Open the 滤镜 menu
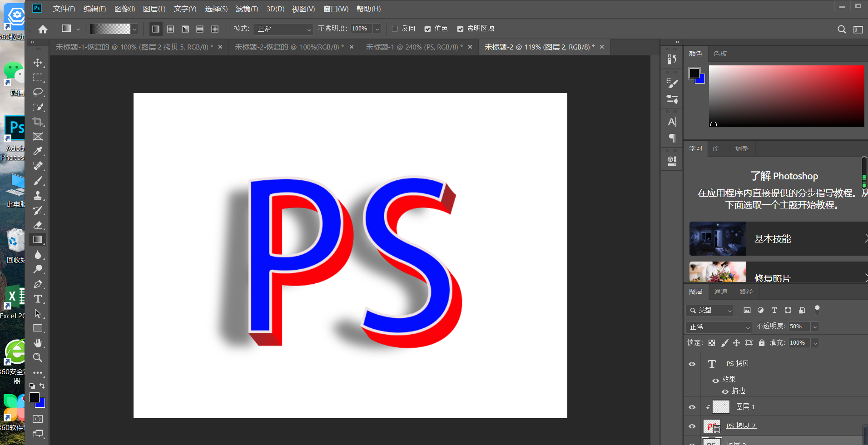Viewport: 868px width, 445px height. pos(247,9)
